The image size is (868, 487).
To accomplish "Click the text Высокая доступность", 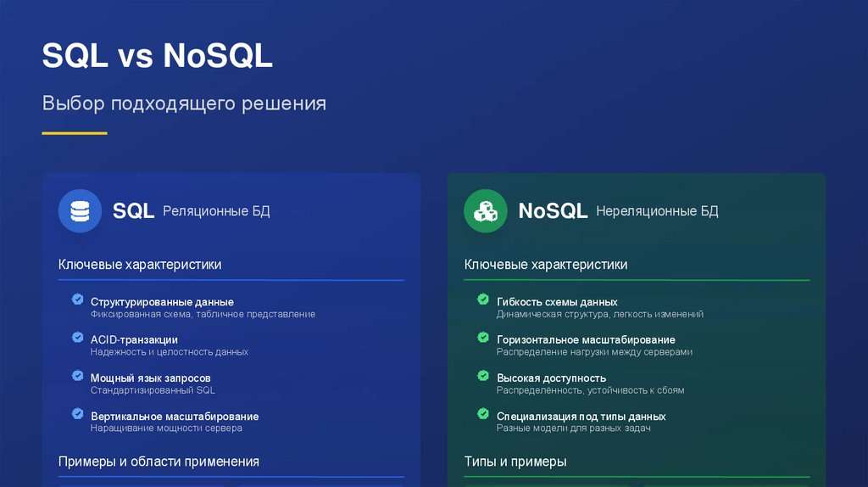I will coord(551,378).
